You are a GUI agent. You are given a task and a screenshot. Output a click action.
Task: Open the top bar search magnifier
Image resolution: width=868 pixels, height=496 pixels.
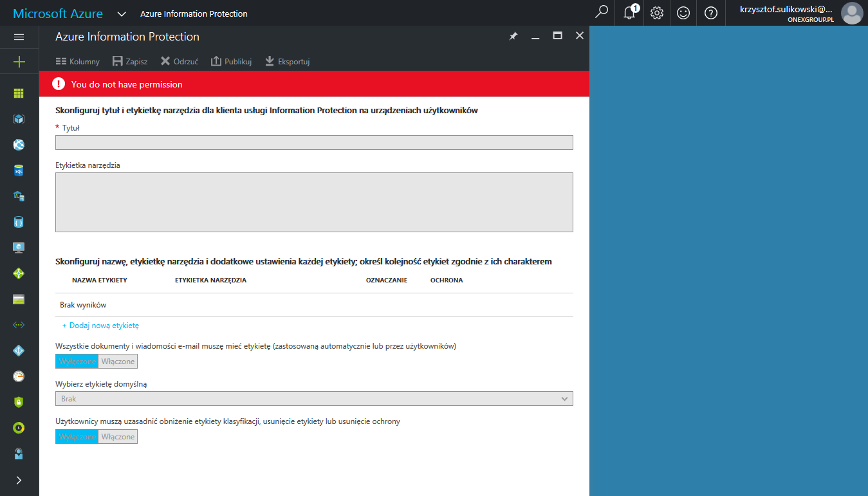coord(602,12)
